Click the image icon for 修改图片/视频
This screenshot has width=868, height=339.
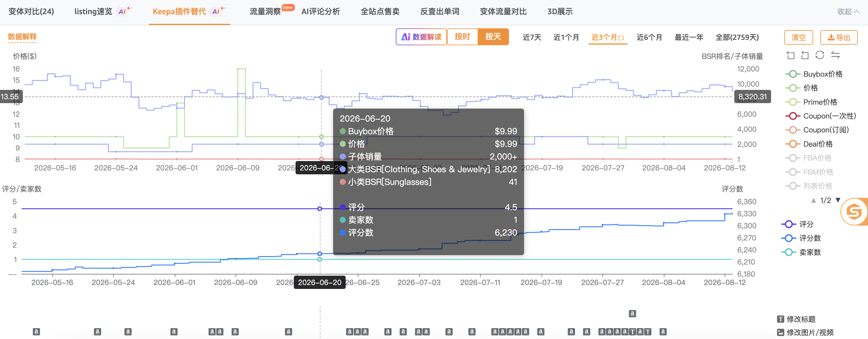click(x=780, y=333)
